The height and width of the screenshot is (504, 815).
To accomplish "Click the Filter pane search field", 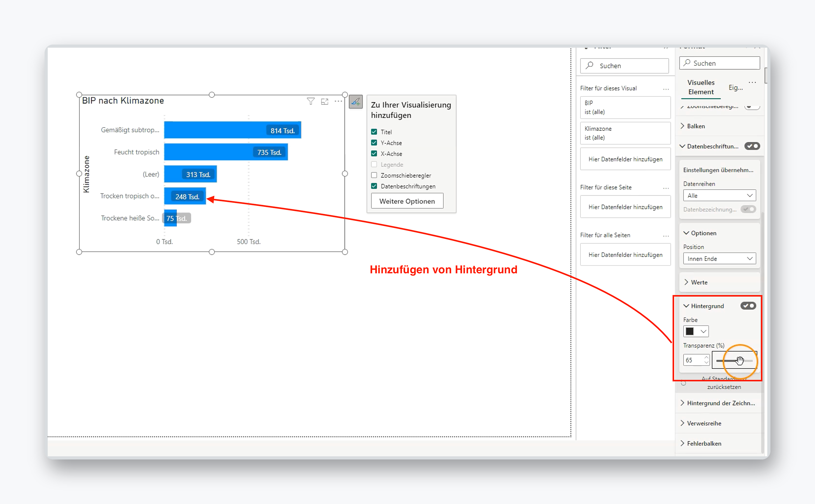I will [x=625, y=66].
